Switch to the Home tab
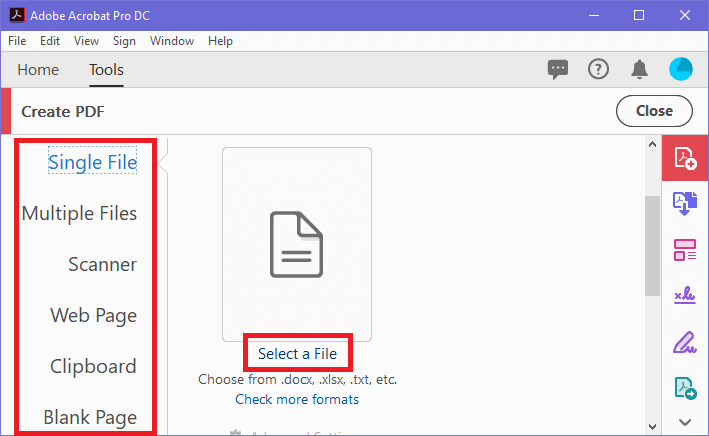The width and height of the screenshot is (709, 436). [x=38, y=70]
